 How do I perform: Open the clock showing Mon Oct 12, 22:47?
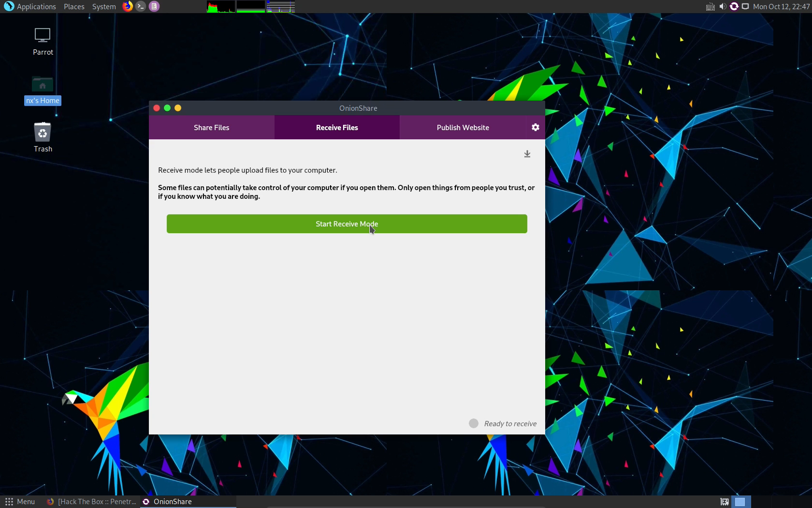[x=781, y=7]
